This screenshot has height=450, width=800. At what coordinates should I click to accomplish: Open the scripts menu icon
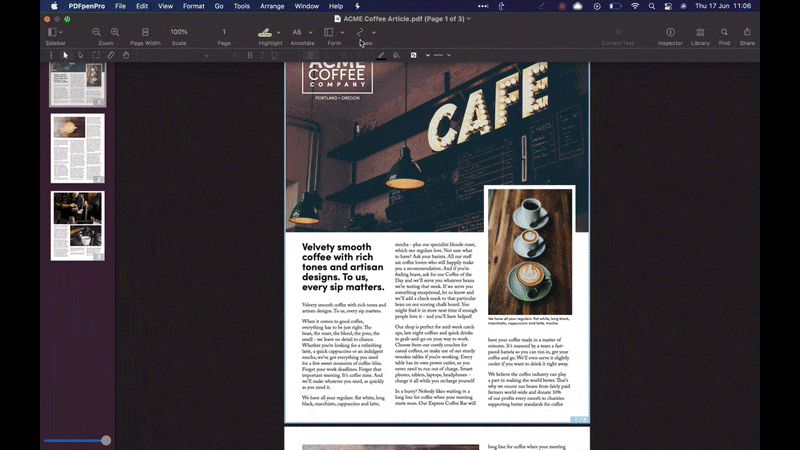coord(357,6)
